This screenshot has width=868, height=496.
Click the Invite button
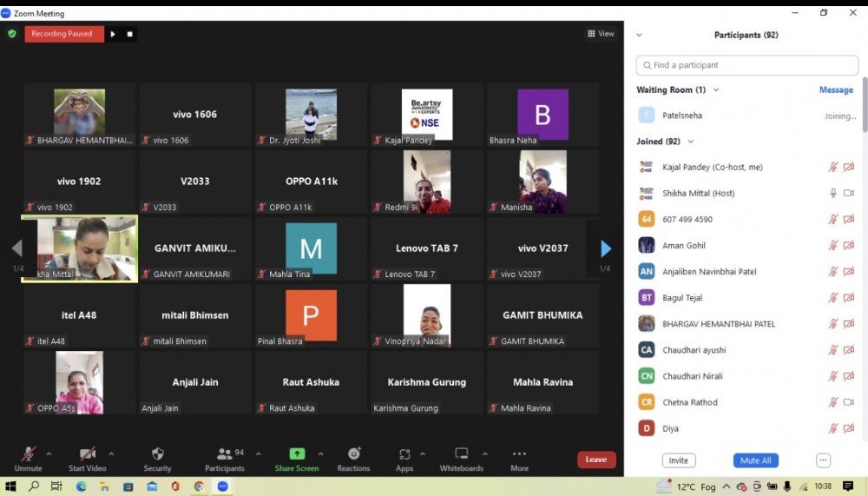678,460
